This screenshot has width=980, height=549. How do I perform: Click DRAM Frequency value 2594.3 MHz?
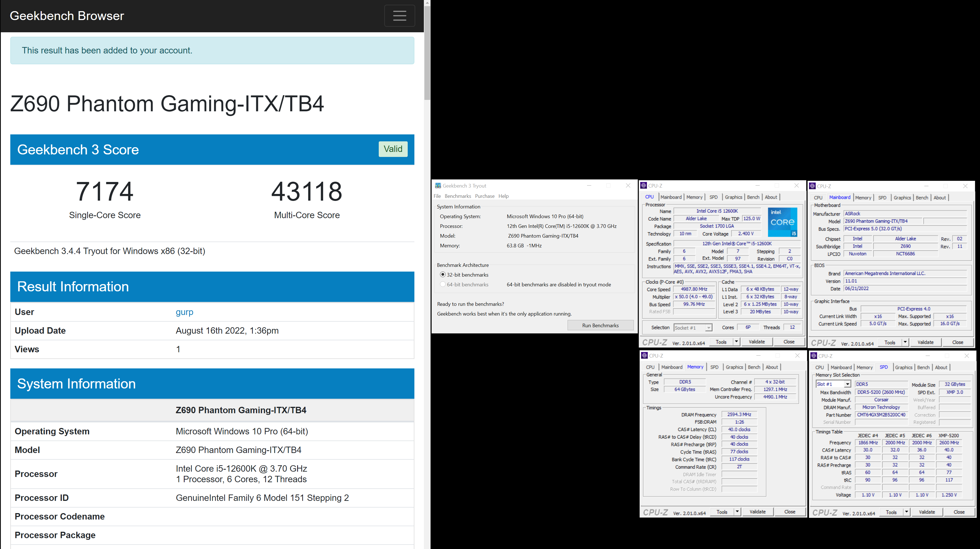pyautogui.click(x=739, y=414)
